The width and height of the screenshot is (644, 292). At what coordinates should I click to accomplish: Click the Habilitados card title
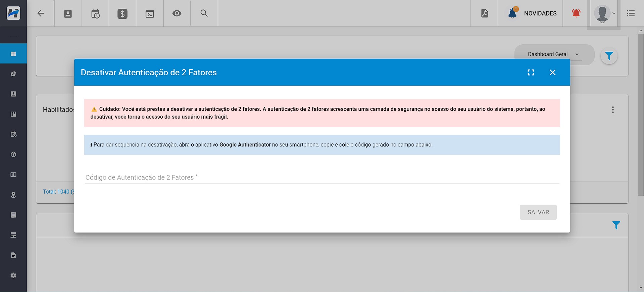coord(58,110)
